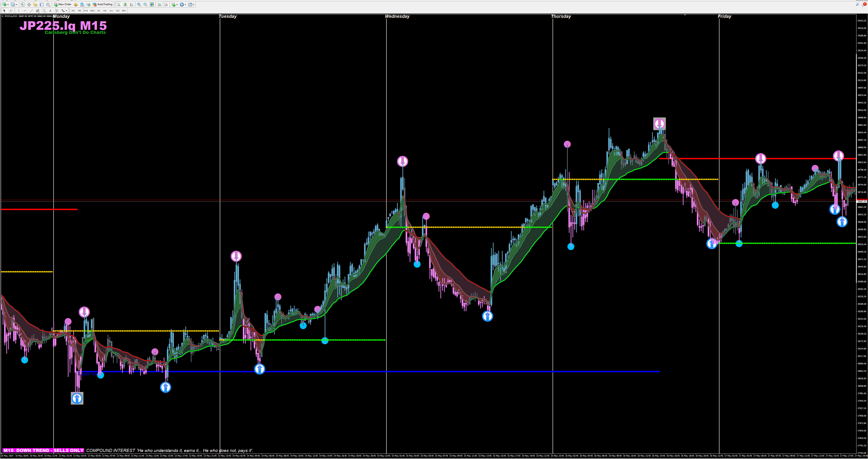The width and height of the screenshot is (868, 459).
Task: Select the Crosshair tool
Action: pyautogui.click(x=11, y=11)
